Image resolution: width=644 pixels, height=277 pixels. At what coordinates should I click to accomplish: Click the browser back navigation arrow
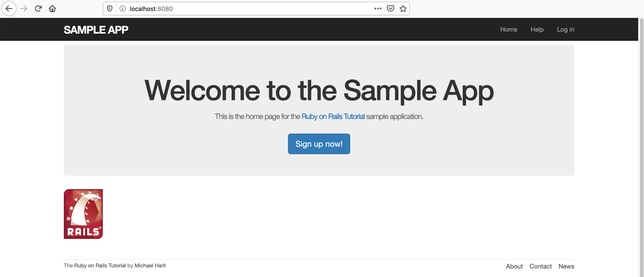[9, 8]
